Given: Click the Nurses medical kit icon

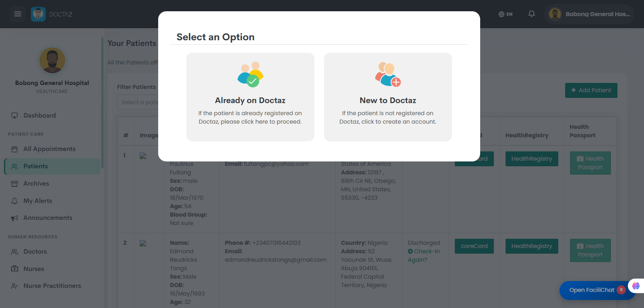Looking at the screenshot, I should 14,269.
